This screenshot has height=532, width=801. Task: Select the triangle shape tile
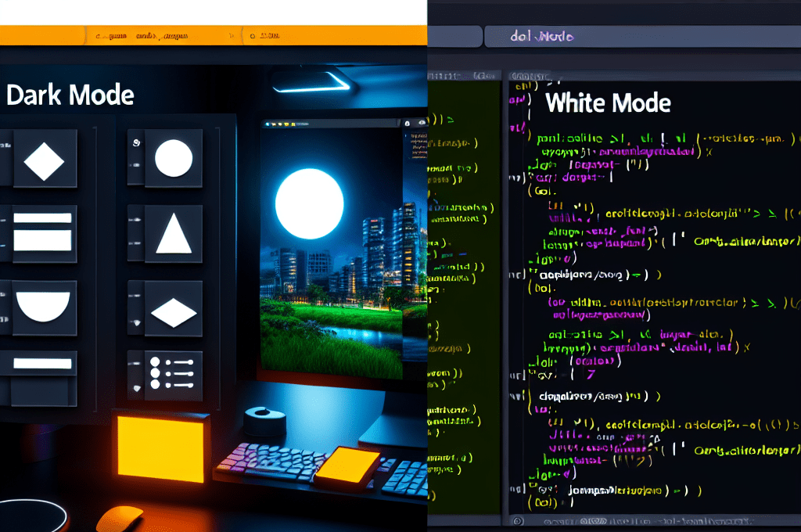pyautogui.click(x=174, y=234)
